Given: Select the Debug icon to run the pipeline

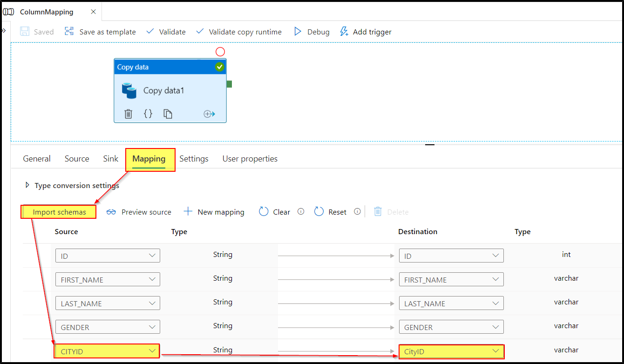Looking at the screenshot, I should point(298,31).
